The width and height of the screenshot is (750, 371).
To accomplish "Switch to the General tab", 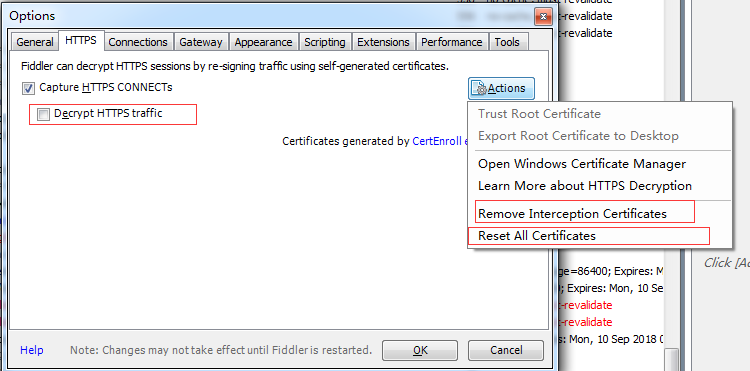I will [x=34, y=42].
